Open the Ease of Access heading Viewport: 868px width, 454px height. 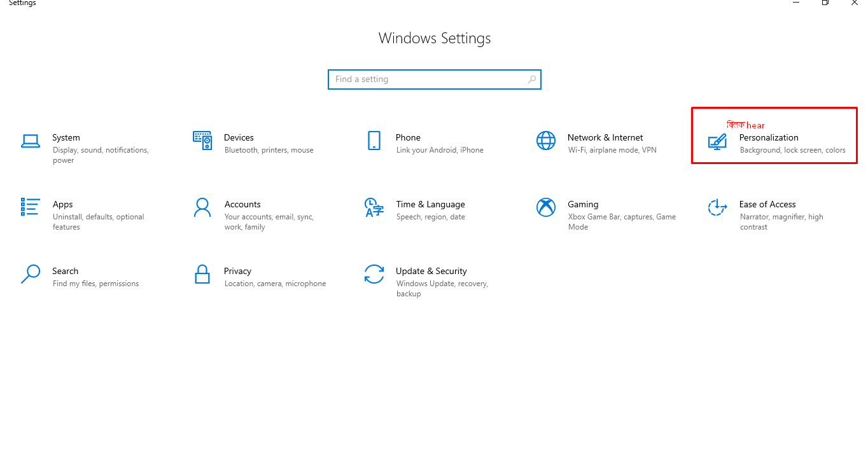[767, 204]
